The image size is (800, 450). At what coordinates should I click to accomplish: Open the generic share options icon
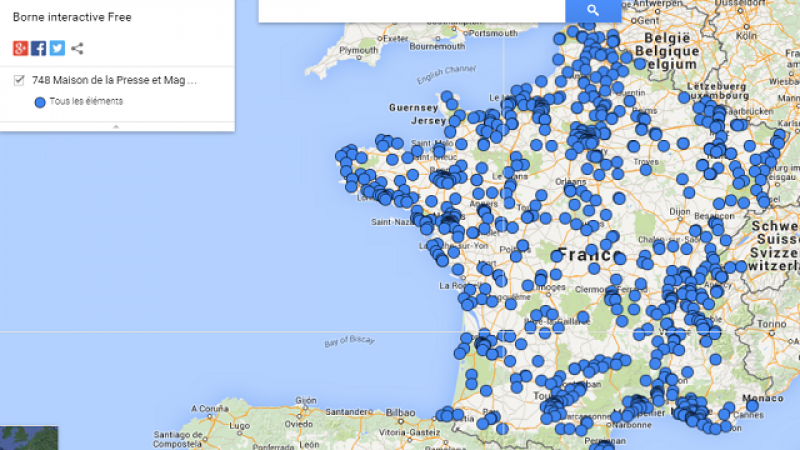point(77,48)
